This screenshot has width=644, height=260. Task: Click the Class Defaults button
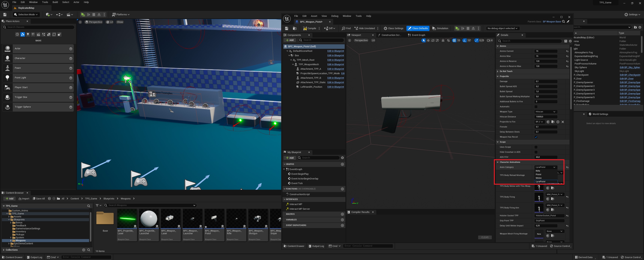[x=417, y=28]
